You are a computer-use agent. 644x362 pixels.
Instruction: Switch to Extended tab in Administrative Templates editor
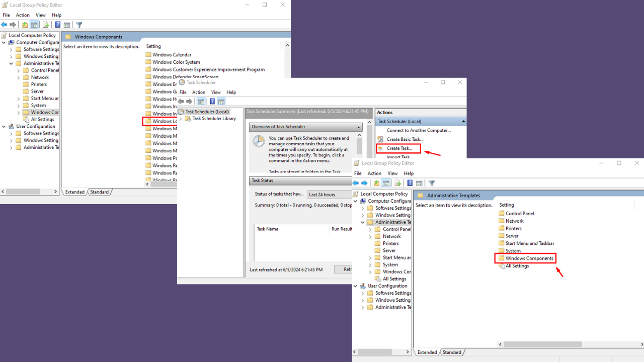(427, 352)
